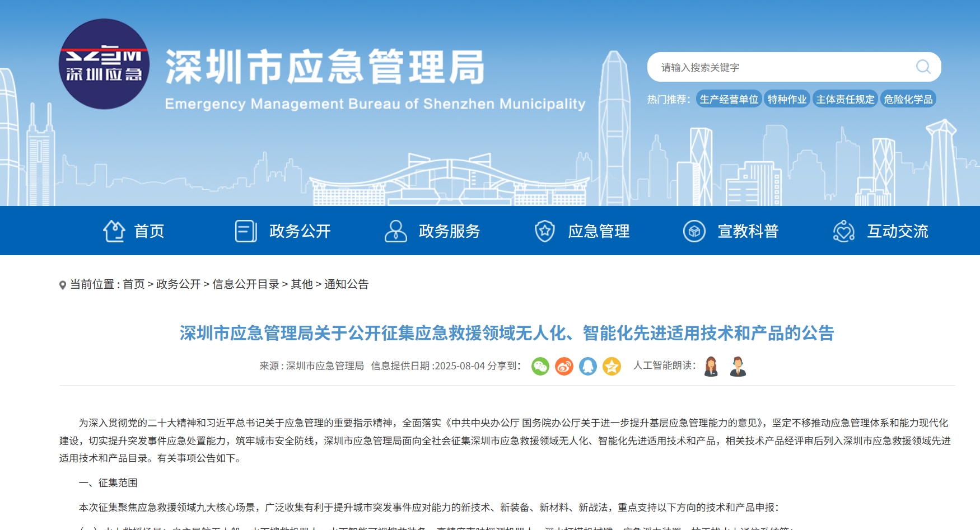This screenshot has width=980, height=530.
Task: Share article via QQ icon
Action: tap(587, 367)
